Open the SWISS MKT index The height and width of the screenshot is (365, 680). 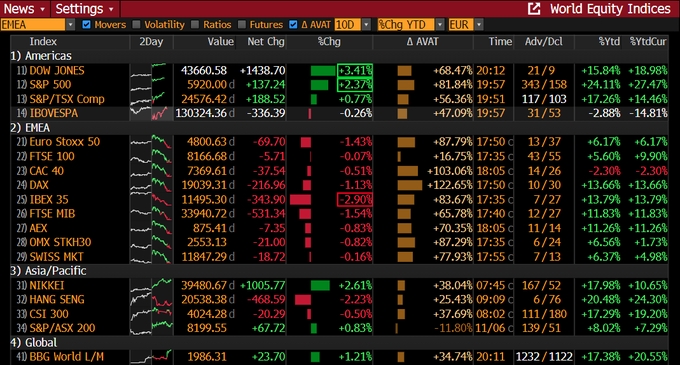[x=56, y=257]
